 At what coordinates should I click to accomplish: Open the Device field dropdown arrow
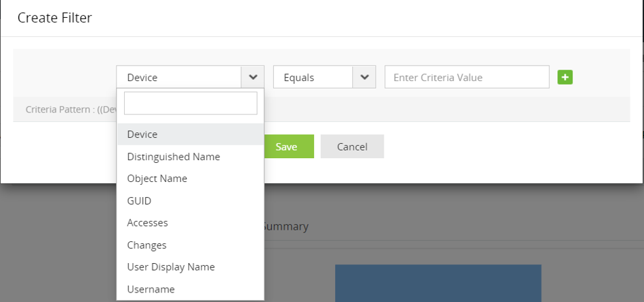[x=253, y=77]
